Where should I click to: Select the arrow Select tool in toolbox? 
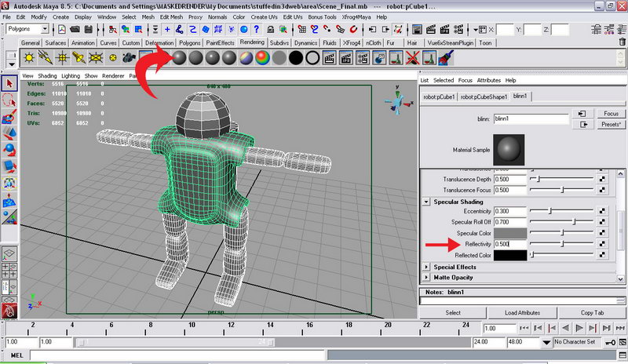[x=9, y=83]
